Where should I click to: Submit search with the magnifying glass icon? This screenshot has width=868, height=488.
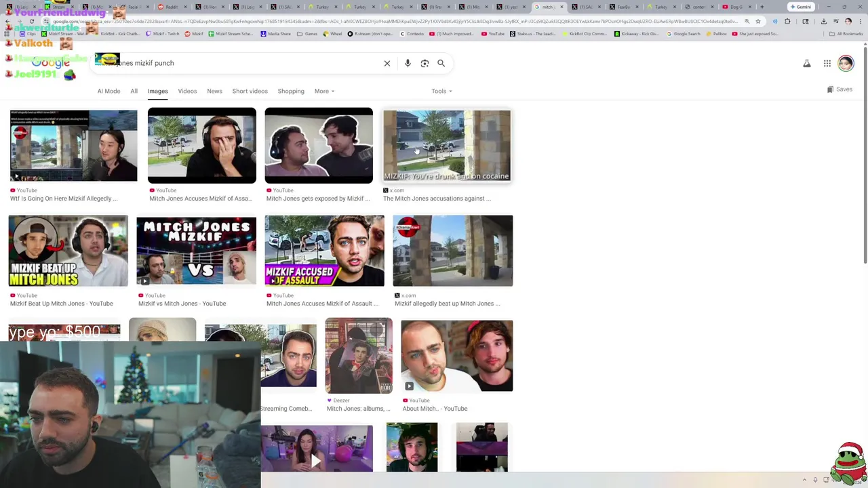click(x=441, y=63)
